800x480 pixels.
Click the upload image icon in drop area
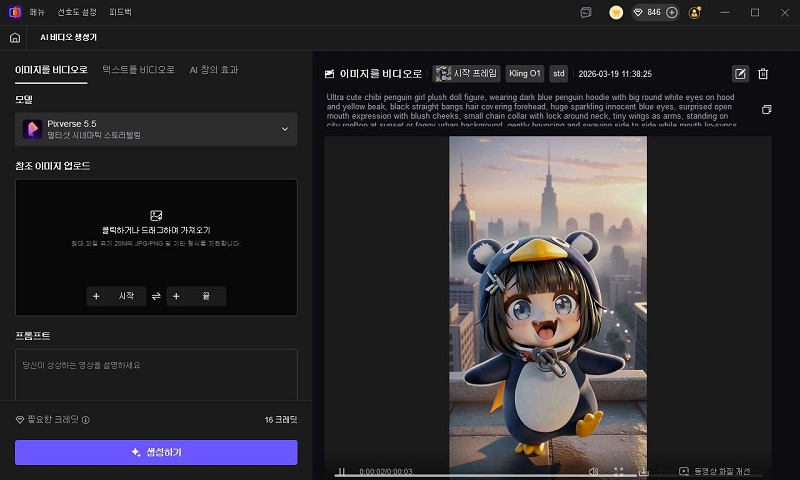[x=156, y=216]
